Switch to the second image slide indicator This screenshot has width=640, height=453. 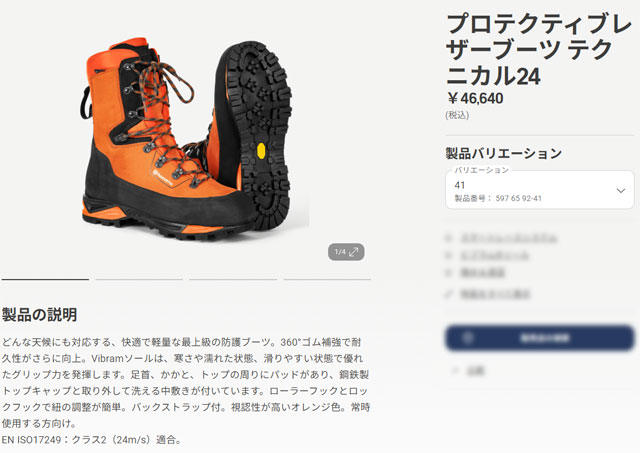tap(139, 280)
